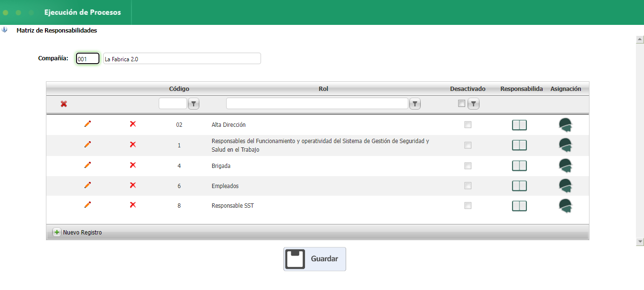Select the code cell 6
The width and height of the screenshot is (644, 290).
pos(179,186)
